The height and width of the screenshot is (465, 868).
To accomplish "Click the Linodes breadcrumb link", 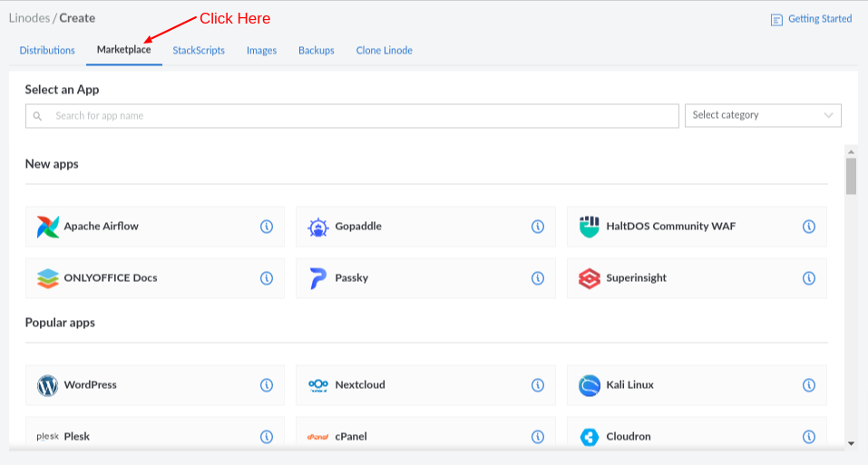I will [x=29, y=18].
